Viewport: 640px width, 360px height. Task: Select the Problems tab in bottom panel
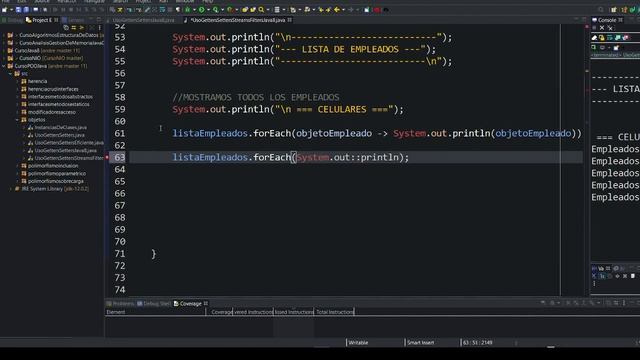coord(120,304)
